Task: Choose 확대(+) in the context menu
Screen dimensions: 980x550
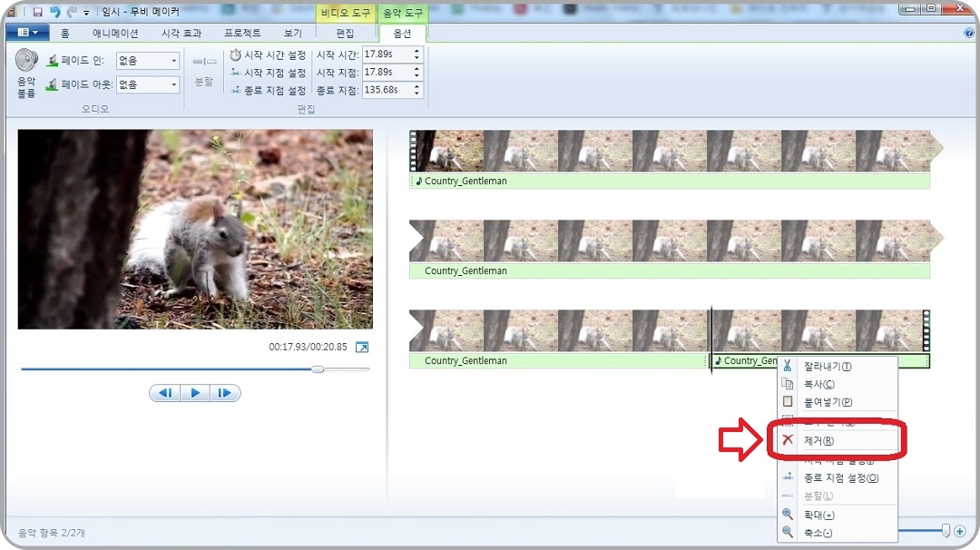Action: click(x=837, y=515)
